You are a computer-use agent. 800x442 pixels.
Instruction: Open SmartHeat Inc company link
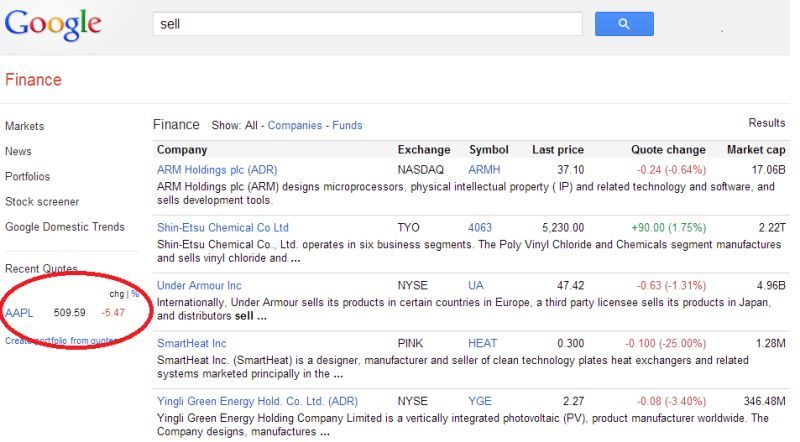pos(192,343)
